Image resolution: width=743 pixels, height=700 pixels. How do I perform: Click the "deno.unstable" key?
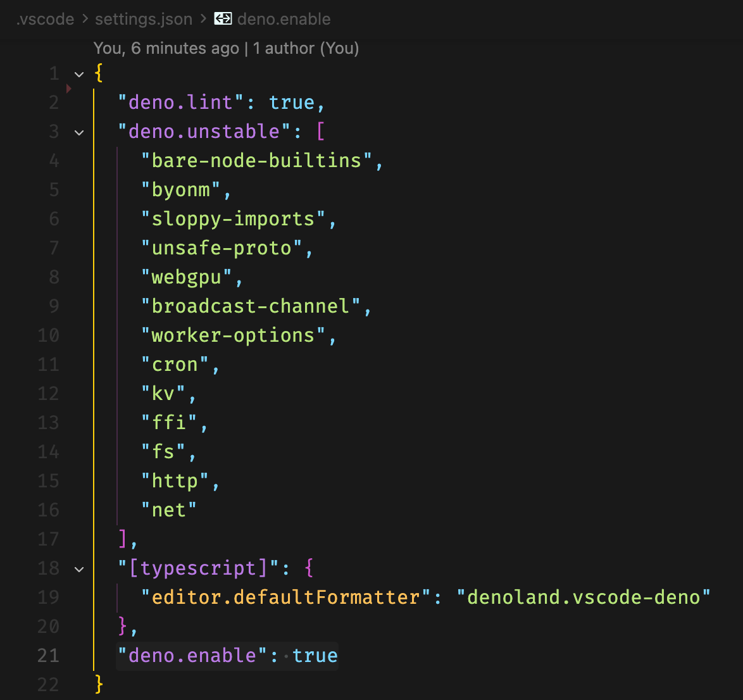pos(204,131)
